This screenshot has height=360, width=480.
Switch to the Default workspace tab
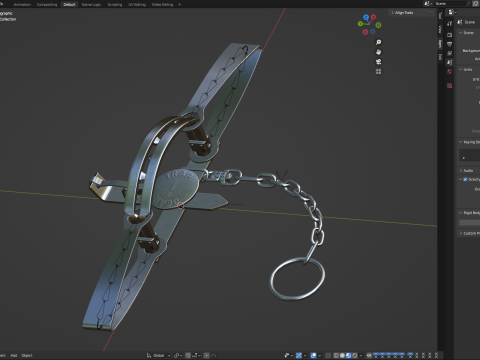69,5
